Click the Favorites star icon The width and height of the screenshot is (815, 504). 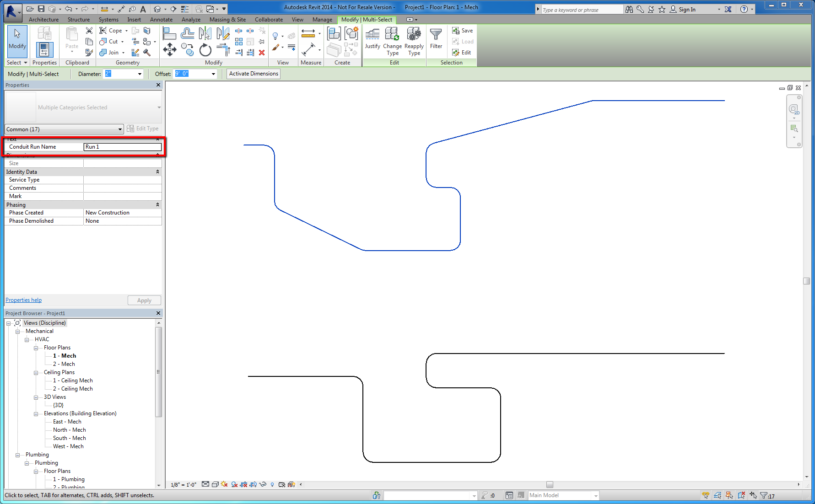pos(662,9)
